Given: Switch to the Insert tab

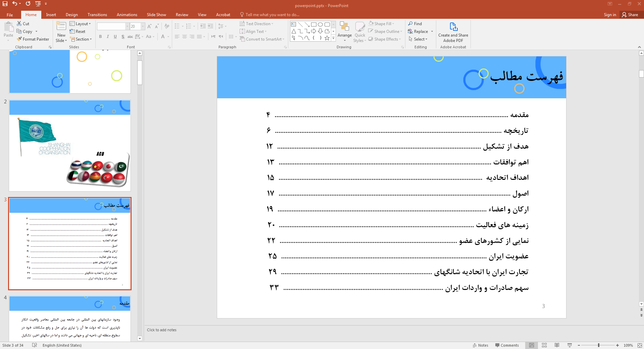Looking at the screenshot, I should click(51, 15).
